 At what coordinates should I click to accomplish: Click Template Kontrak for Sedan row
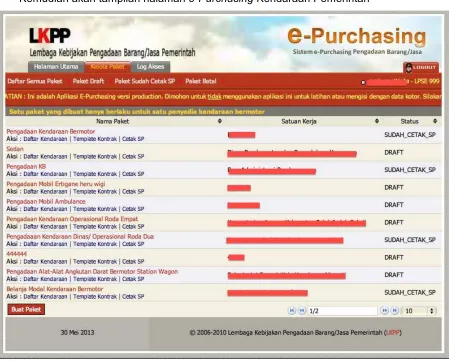[95, 156]
